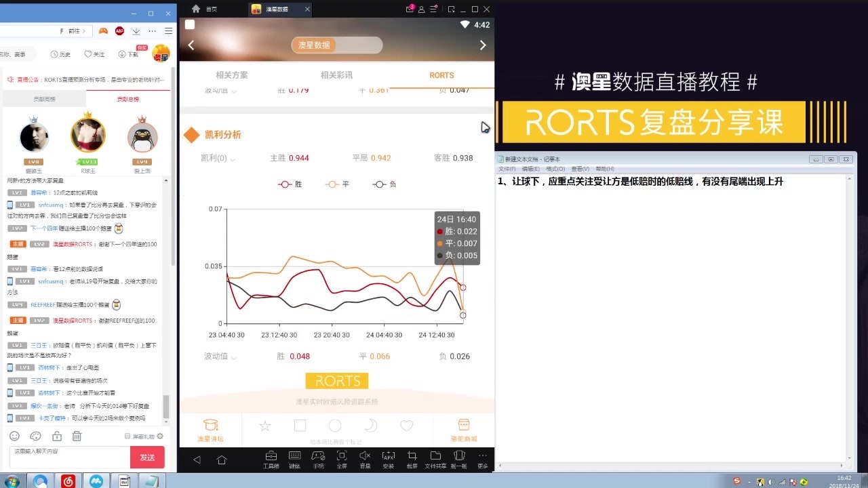Take emulator screenshot (截屏)
This screenshot has width=868, height=488.
tap(412, 460)
